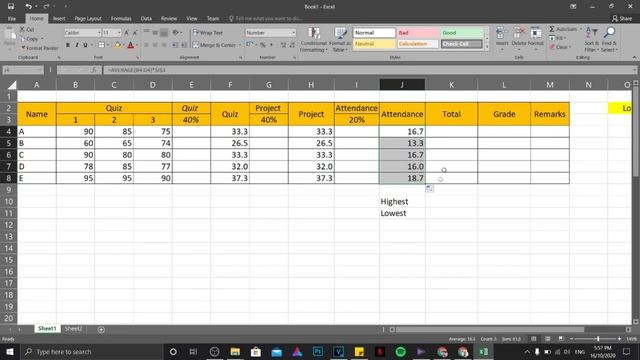Switch to Sheet2 tab

(73, 329)
